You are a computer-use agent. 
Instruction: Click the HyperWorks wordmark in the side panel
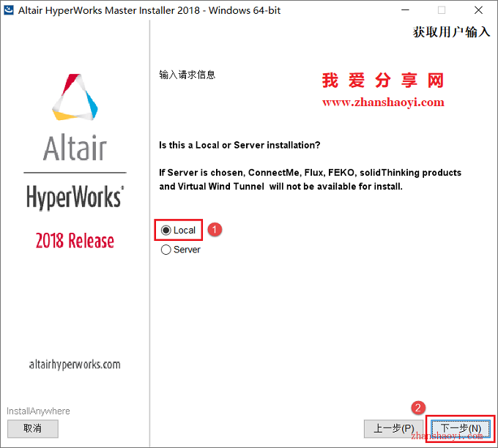pyautogui.click(x=75, y=197)
